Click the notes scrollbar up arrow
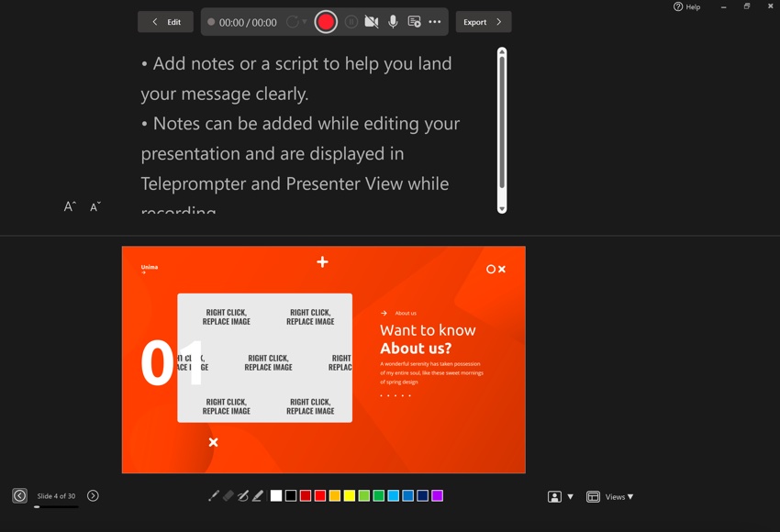The height and width of the screenshot is (532, 780). (x=502, y=51)
